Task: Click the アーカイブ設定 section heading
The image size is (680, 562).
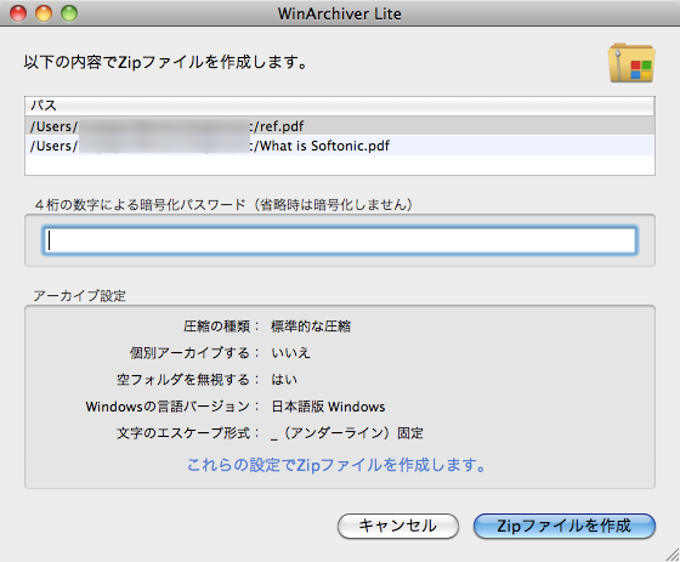Action: (79, 296)
